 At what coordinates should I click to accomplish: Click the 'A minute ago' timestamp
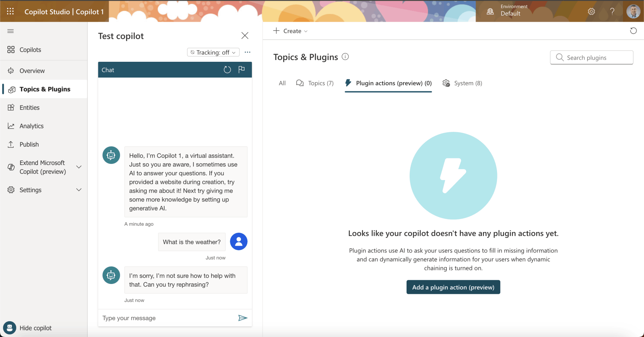[139, 224]
